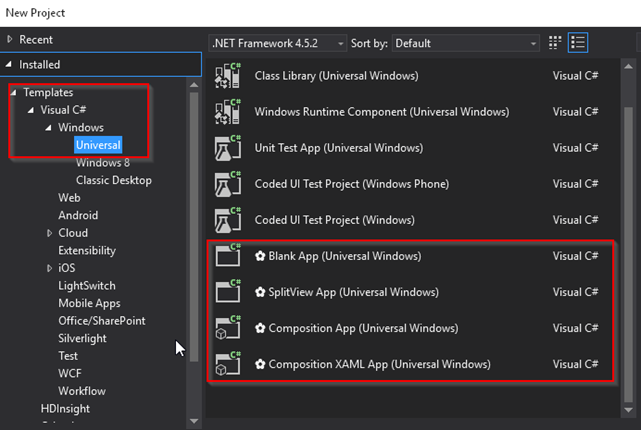
Task: Click the Class Library template icon
Action: (x=228, y=76)
